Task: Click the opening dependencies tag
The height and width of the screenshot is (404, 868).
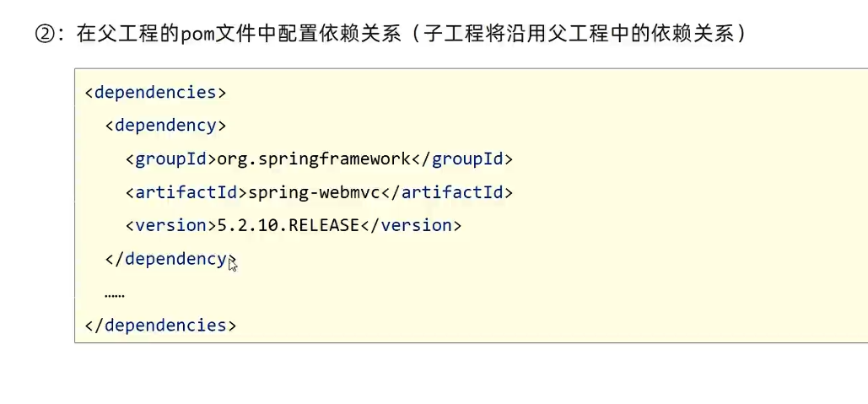Action: point(155,93)
